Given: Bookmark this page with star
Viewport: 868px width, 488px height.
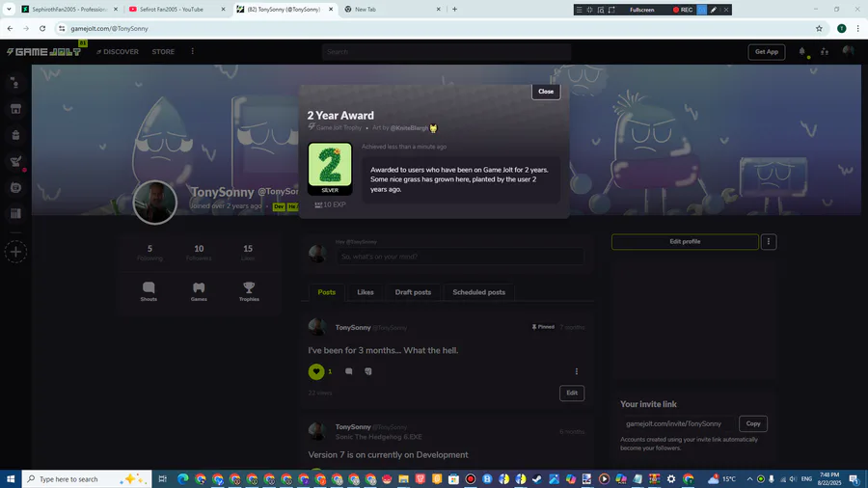Looking at the screenshot, I should pos(819,28).
